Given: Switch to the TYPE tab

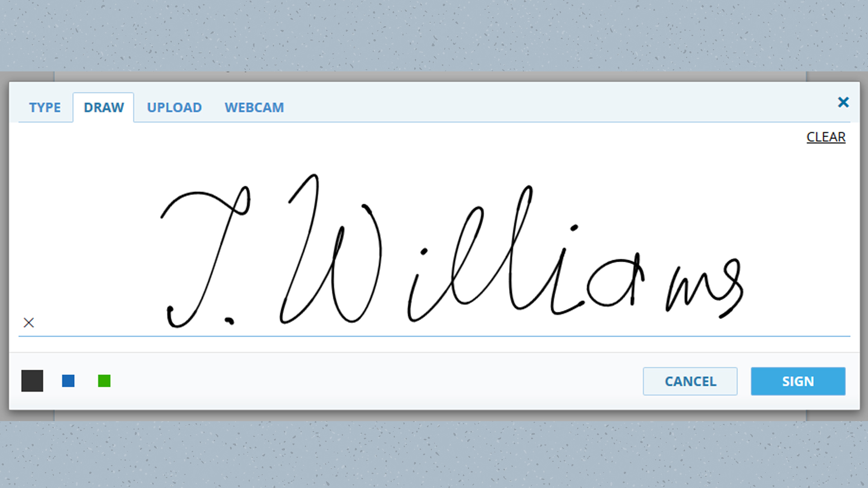Looking at the screenshot, I should tap(45, 107).
